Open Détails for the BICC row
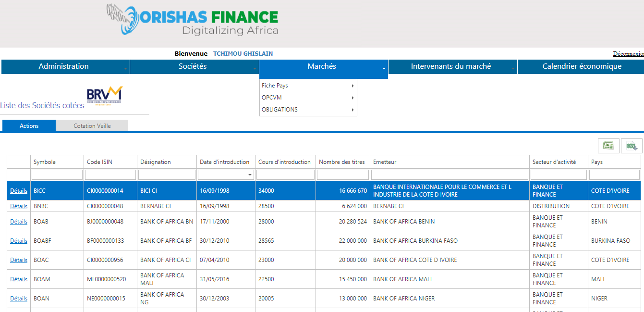Viewport: 644px width, 312px height. pyautogui.click(x=19, y=191)
